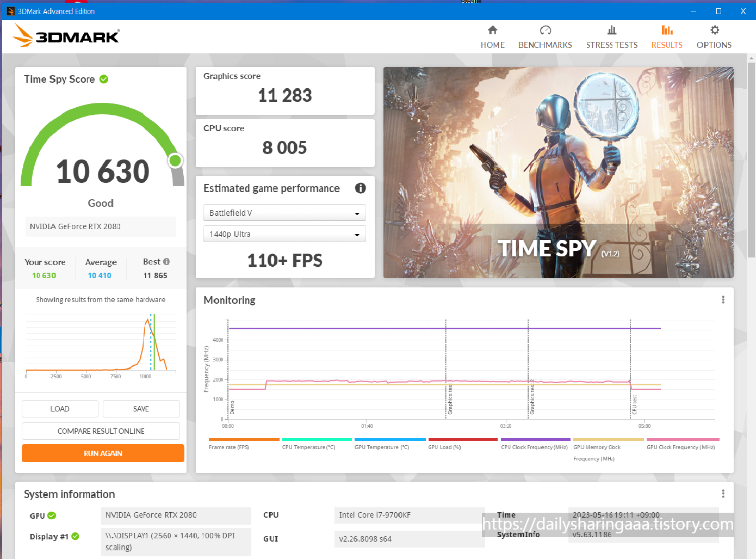Open the System information overflow menu
The image size is (756, 559).
[x=723, y=493]
